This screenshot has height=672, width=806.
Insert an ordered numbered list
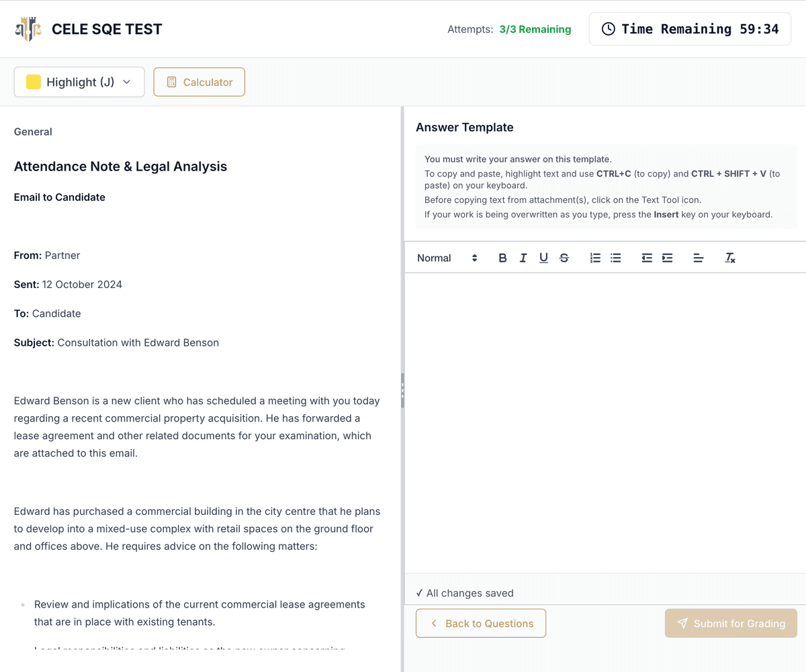point(594,257)
